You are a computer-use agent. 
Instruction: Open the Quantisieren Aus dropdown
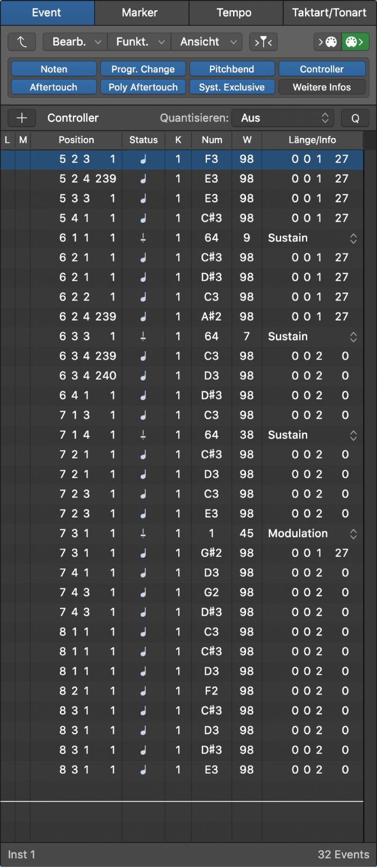283,118
